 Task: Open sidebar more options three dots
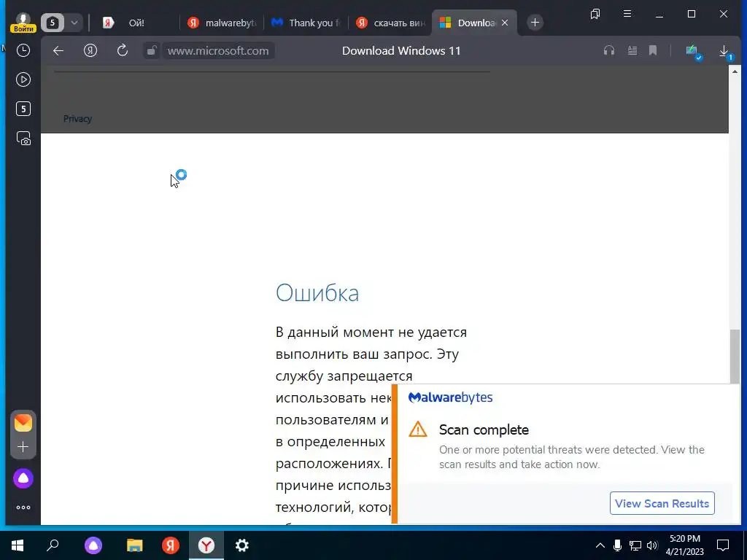23,507
